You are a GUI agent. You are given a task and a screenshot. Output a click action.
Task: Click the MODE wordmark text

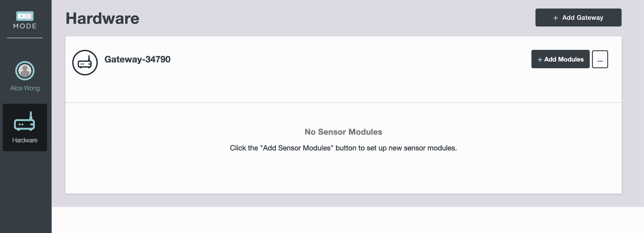click(25, 26)
